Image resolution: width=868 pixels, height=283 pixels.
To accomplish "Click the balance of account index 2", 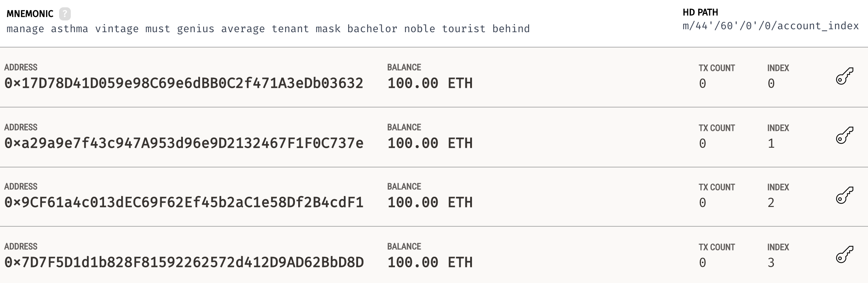I will click(x=430, y=203).
